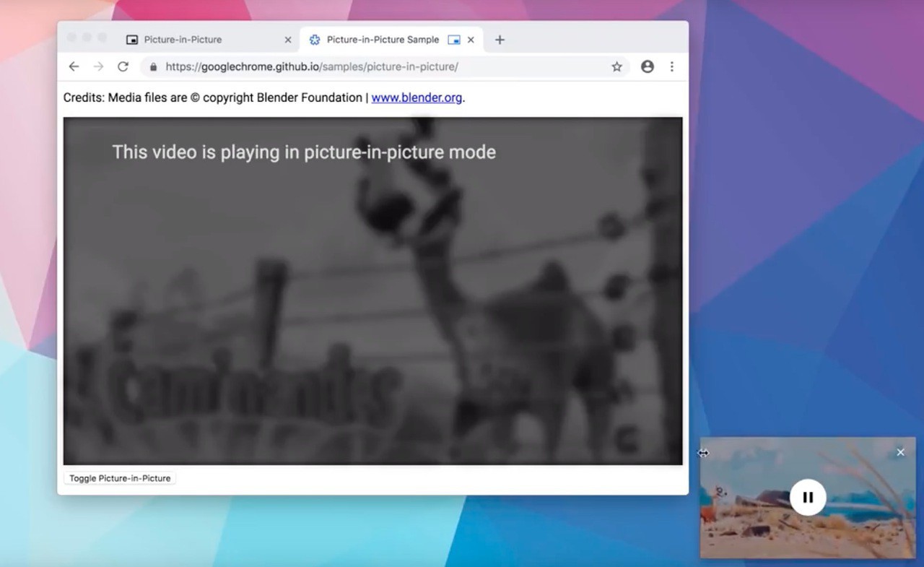The image size is (924, 567).
Task: Click the dimmed video player on the page
Action: 372,290
